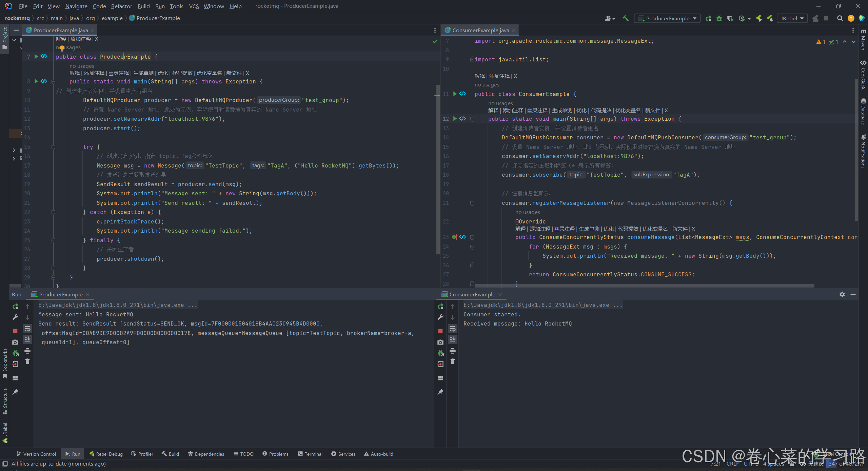Image resolution: width=868 pixels, height=471 pixels.
Task: Open the JRebel dropdown in toolbar
Action: (x=792, y=18)
